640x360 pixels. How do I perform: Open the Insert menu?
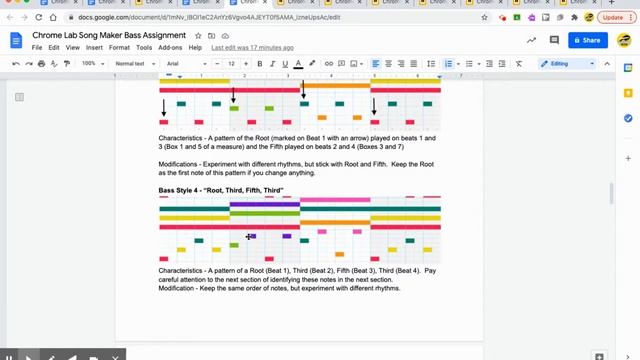pyautogui.click(x=94, y=48)
